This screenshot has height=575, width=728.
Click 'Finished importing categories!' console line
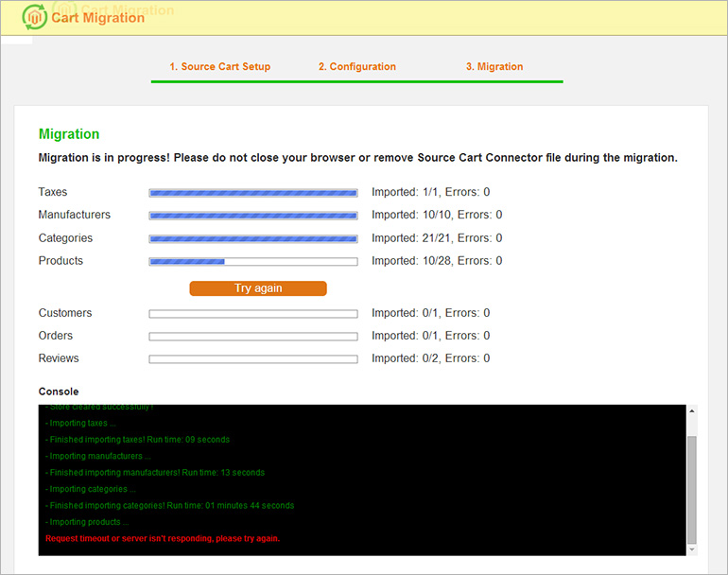click(x=169, y=505)
